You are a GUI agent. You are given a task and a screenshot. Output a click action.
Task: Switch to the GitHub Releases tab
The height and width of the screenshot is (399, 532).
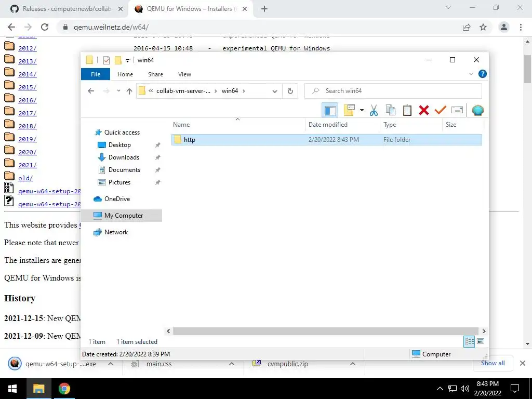click(x=66, y=9)
